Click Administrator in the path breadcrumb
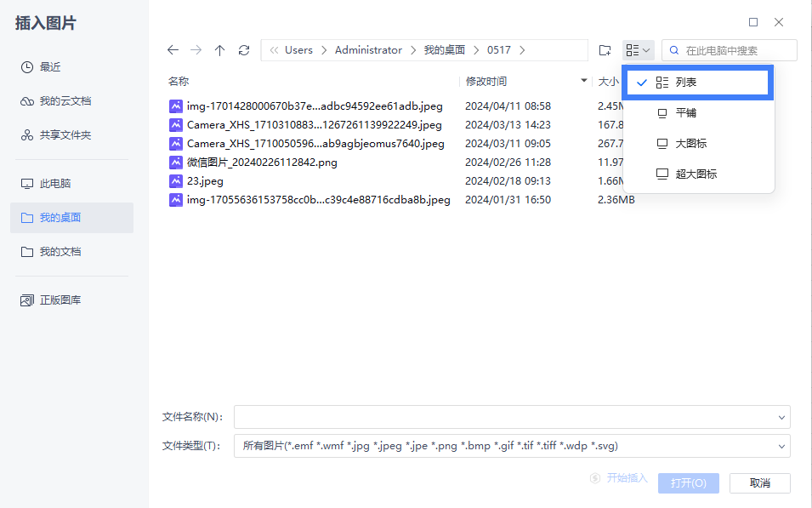812x508 pixels. click(368, 50)
